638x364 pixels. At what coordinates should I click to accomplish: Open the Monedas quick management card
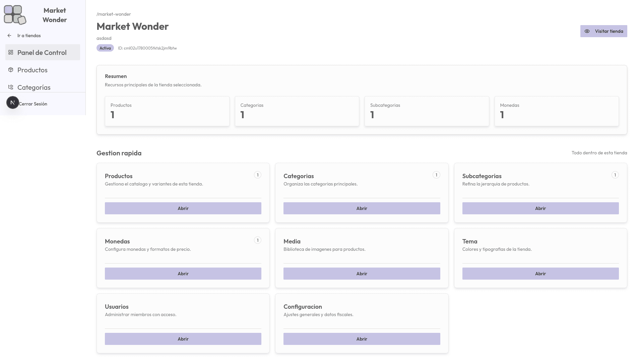(183, 274)
